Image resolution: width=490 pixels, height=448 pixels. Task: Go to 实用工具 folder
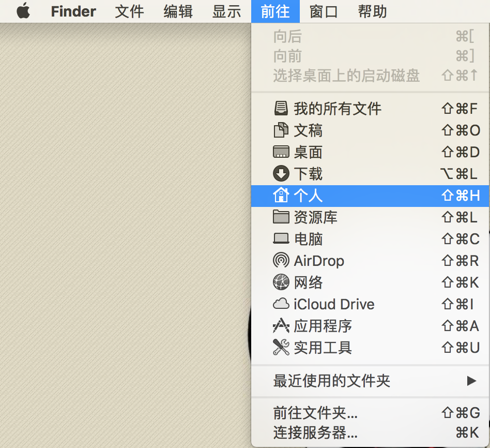coord(370,348)
